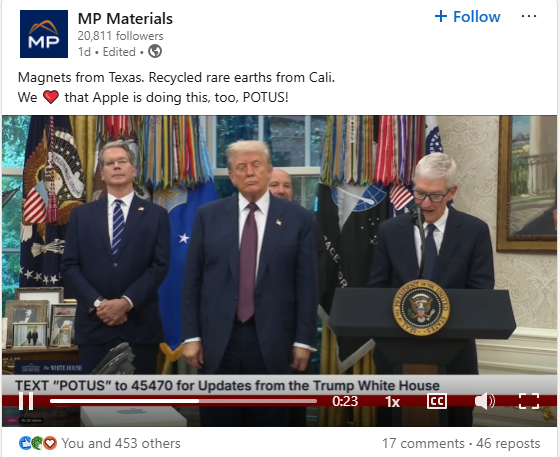This screenshot has width=560, height=457.
Task: Mute the video using speaker icon
Action: point(485,401)
